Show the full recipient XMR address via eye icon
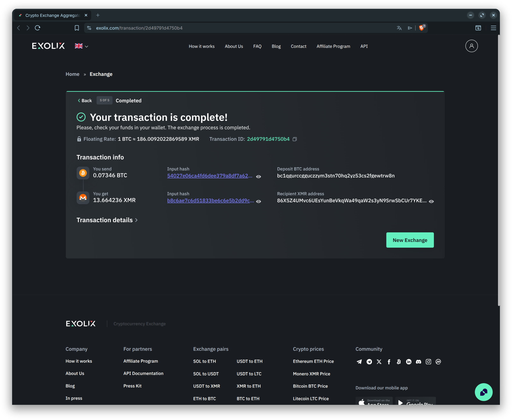 [431, 201]
